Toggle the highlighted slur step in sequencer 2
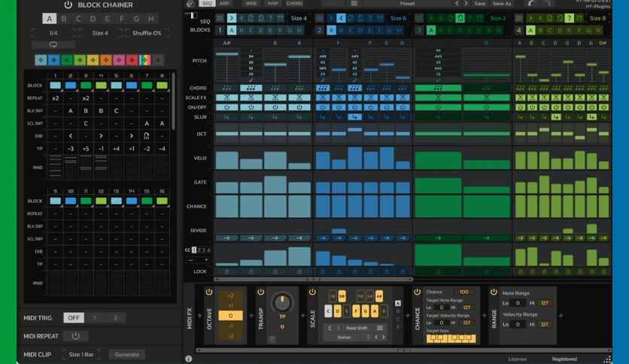Image resolution: width=629 pixels, height=364 pixels. coord(354,117)
